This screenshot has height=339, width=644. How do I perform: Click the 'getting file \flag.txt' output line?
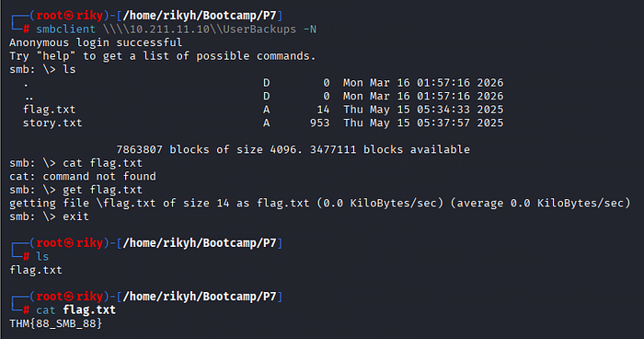point(319,203)
